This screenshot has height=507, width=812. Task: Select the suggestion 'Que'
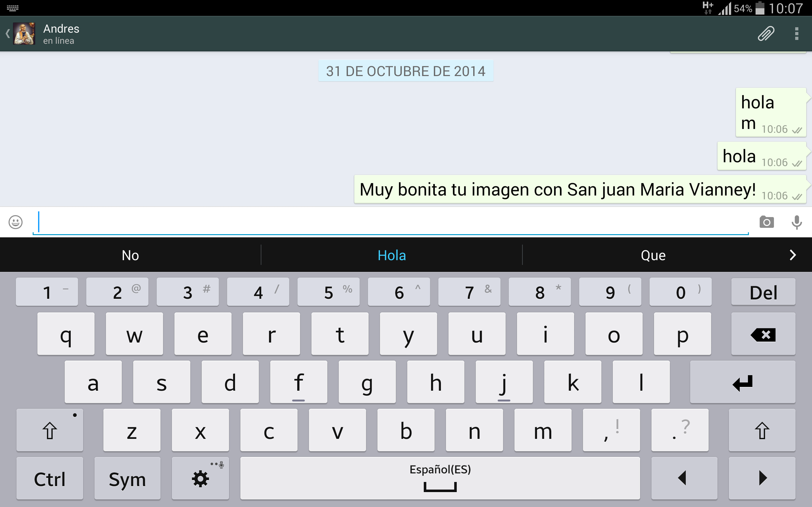[x=653, y=255]
